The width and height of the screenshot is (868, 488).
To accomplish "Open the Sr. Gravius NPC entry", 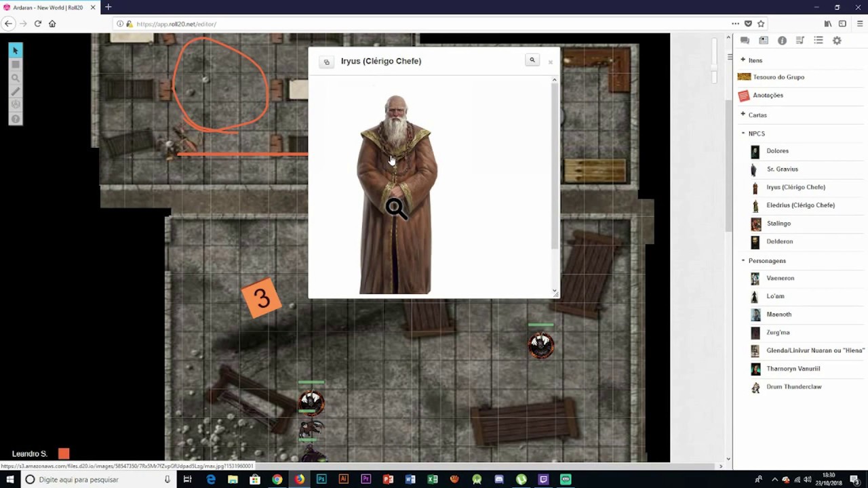I will 782,169.
